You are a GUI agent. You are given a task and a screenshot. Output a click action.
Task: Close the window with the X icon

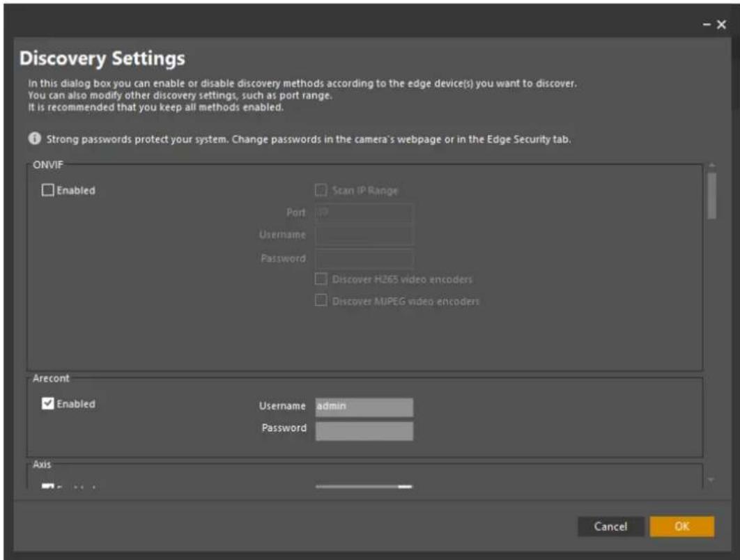pyautogui.click(x=721, y=24)
